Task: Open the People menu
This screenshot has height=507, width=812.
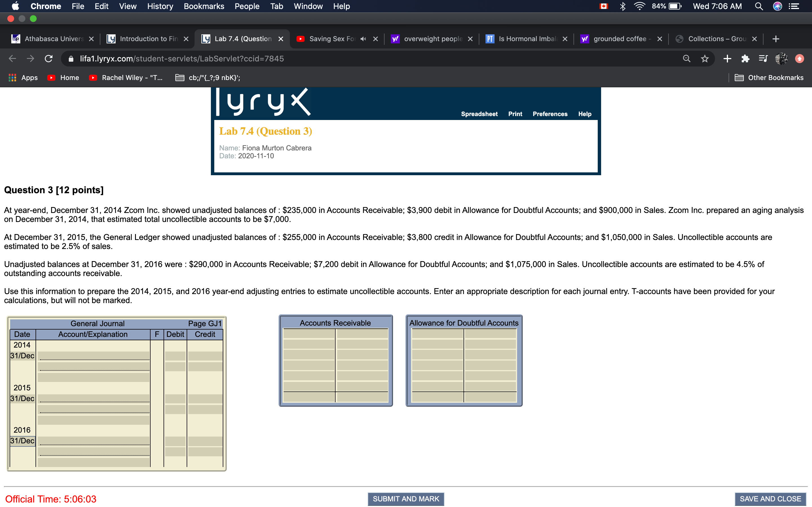Action: [x=247, y=6]
